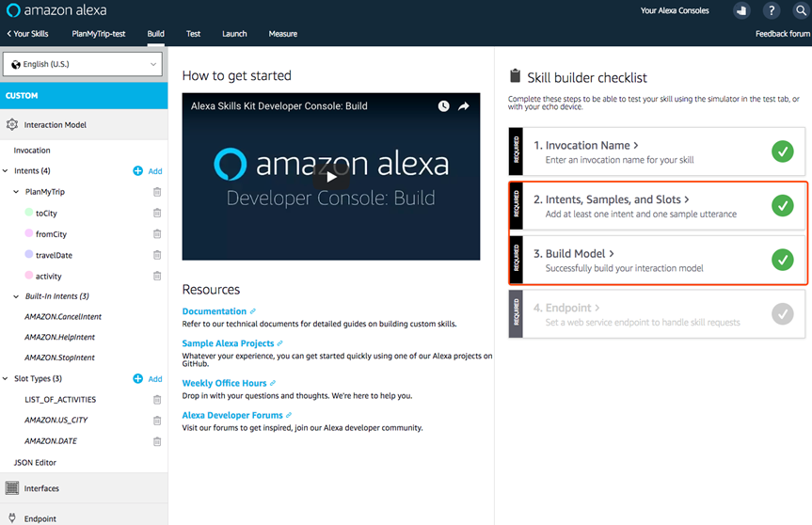Click the share arrow icon on video

(464, 106)
